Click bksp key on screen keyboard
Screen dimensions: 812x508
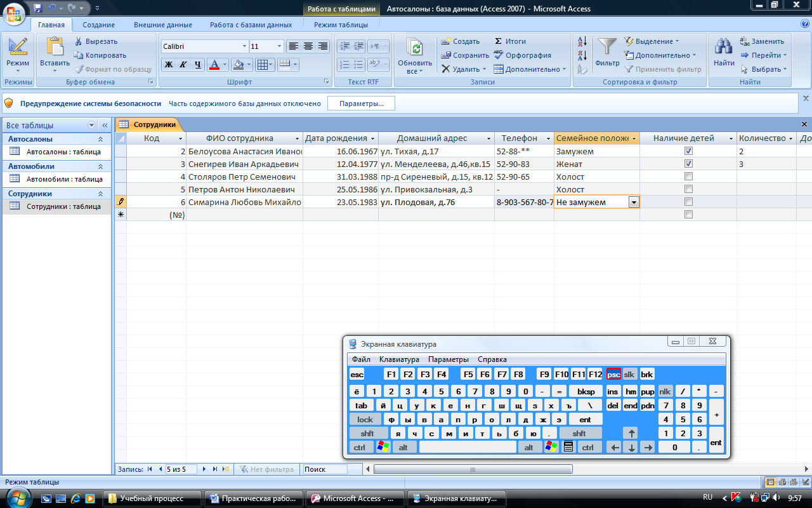coord(586,391)
